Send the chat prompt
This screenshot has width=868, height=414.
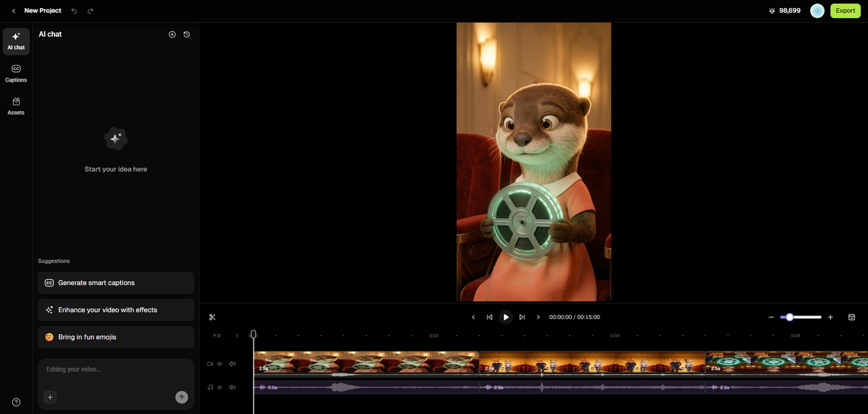(182, 397)
